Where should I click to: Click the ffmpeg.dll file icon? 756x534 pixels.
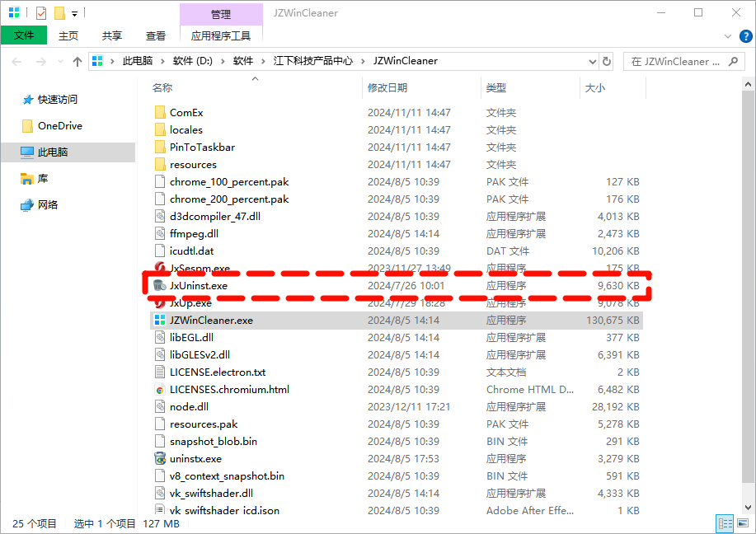point(160,234)
